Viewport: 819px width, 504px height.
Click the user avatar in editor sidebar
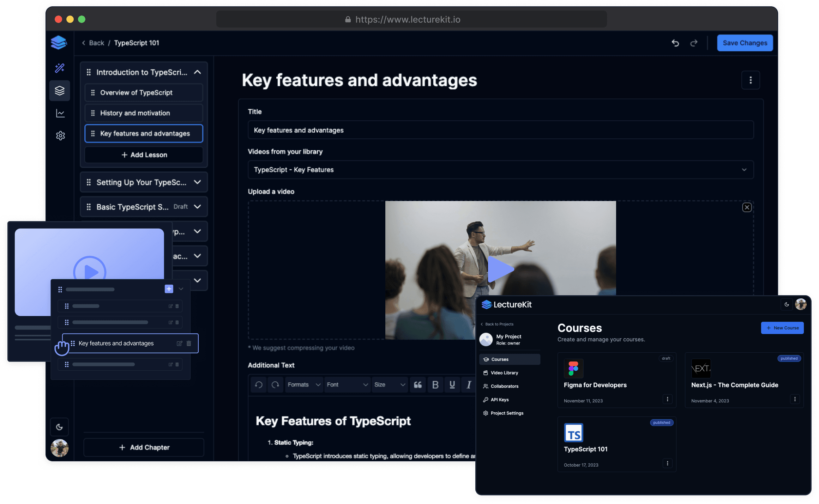[59, 448]
